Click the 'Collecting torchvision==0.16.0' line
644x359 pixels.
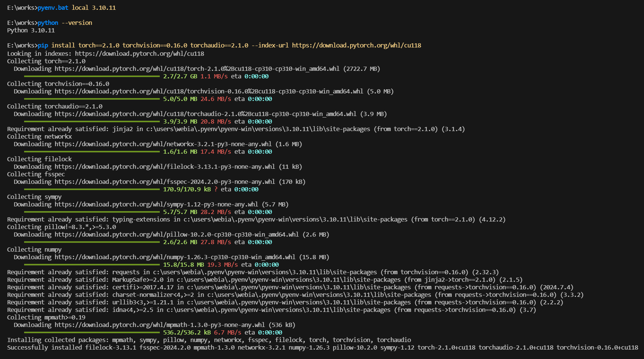58,84
